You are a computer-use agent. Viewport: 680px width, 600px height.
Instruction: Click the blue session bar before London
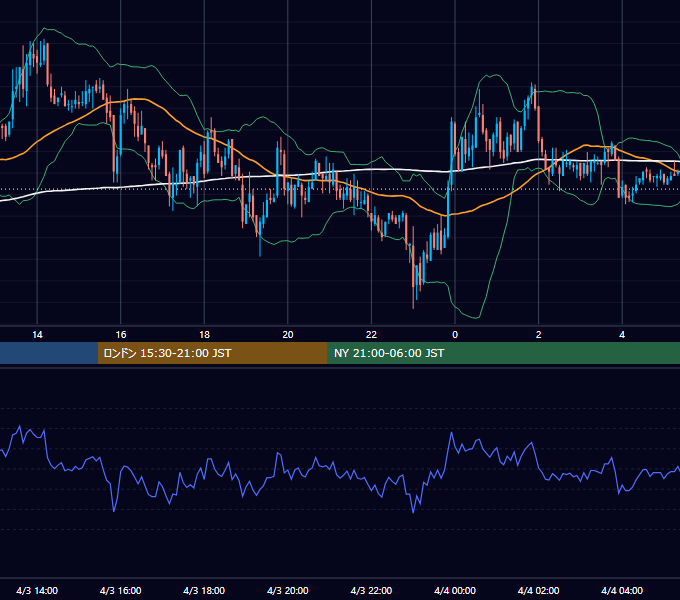[49, 353]
